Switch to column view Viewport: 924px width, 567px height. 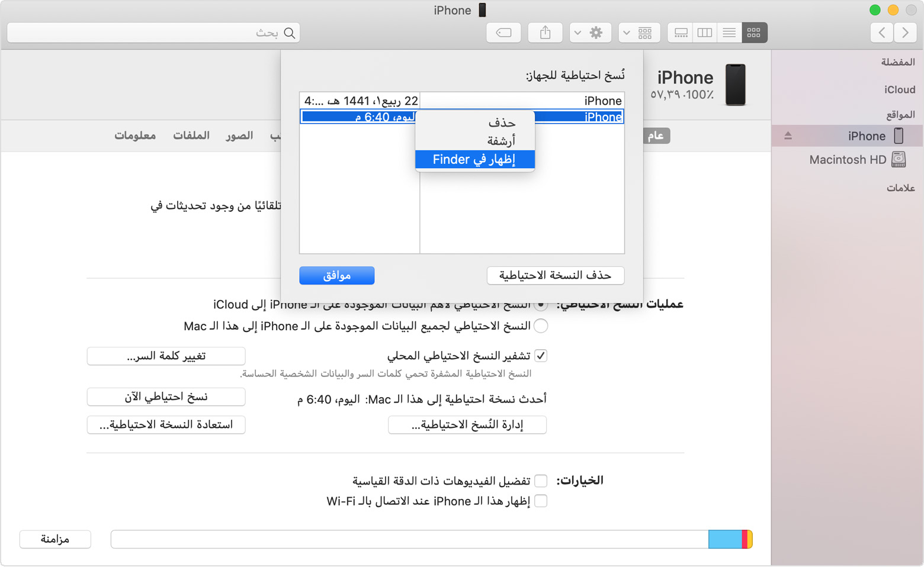coord(705,33)
